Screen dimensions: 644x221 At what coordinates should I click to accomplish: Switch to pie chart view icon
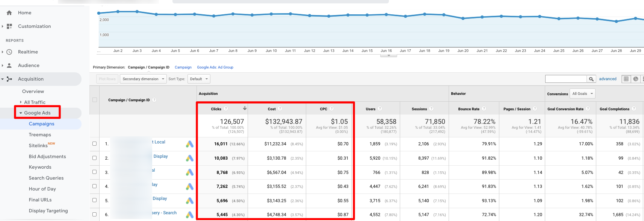(636, 79)
